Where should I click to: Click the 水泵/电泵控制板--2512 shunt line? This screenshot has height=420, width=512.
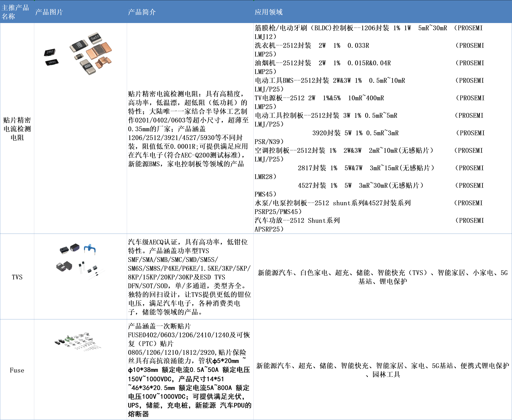(369, 203)
